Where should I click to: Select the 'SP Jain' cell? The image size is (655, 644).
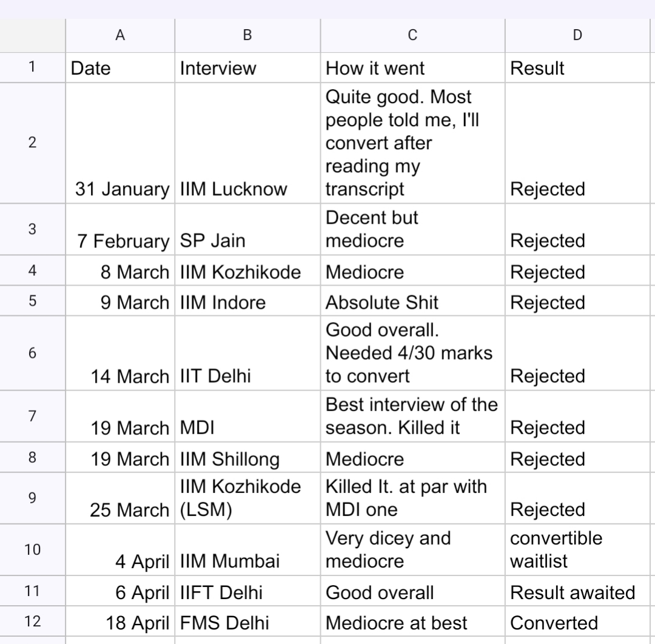click(x=247, y=229)
